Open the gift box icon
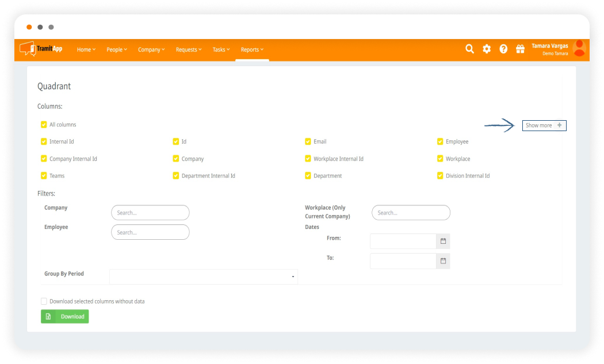Image resolution: width=604 pixels, height=364 pixels. pyautogui.click(x=520, y=49)
